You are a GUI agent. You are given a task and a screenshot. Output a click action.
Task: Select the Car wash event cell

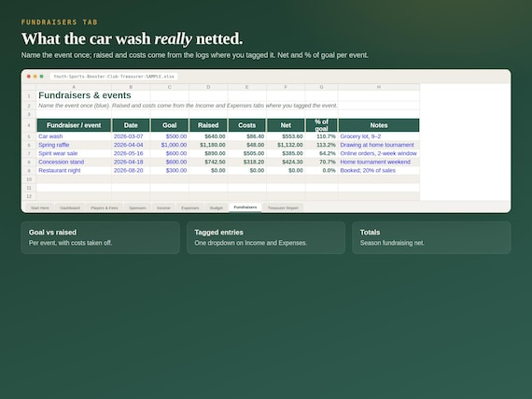(x=74, y=136)
